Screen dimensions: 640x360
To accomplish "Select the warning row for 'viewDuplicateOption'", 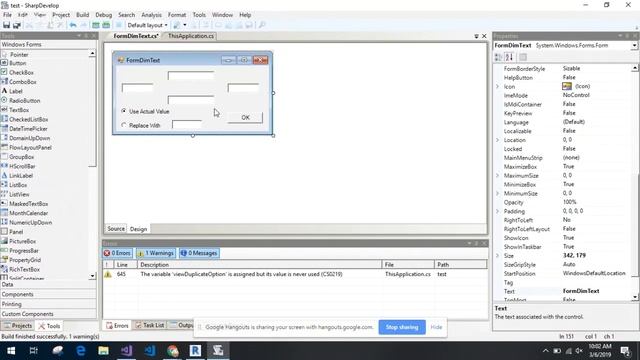I will click(295, 275).
